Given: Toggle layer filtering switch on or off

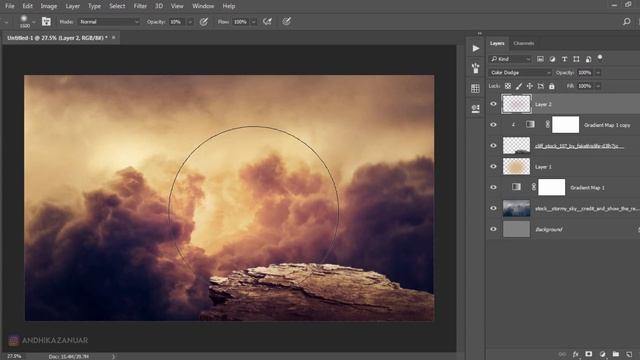Looking at the screenshot, I should (600, 58).
